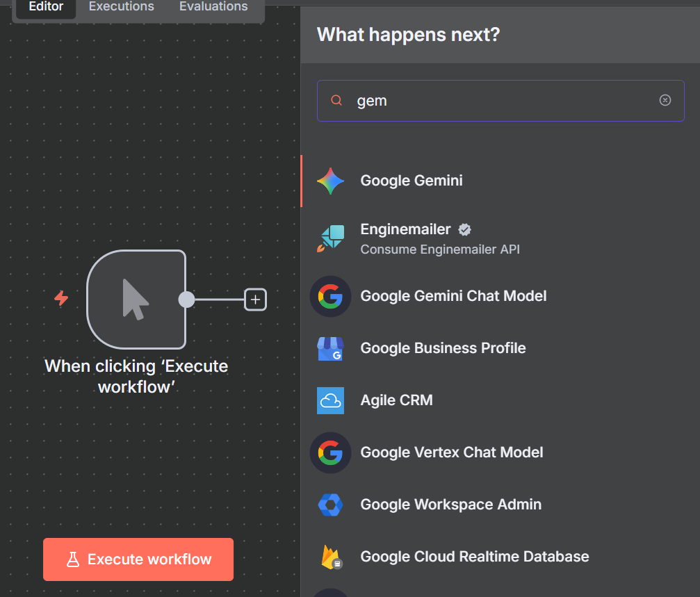Choose 'Google Business Profile' result
The width and height of the screenshot is (700, 597).
[x=443, y=348]
